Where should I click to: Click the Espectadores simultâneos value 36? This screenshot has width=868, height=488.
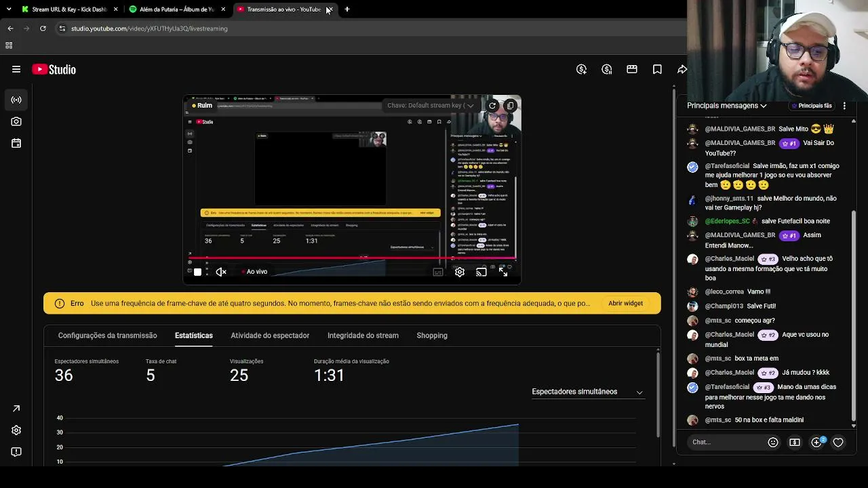coord(64,375)
